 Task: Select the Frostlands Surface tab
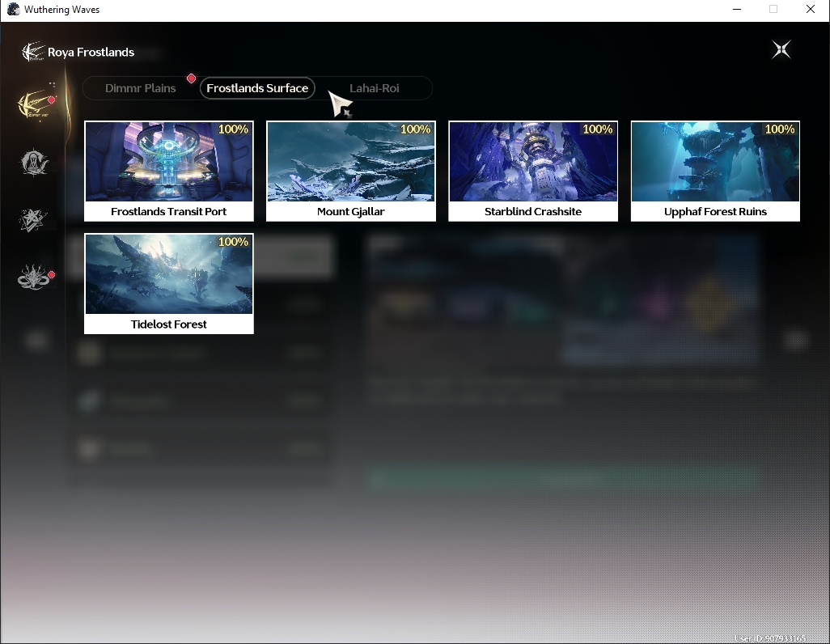coord(257,88)
